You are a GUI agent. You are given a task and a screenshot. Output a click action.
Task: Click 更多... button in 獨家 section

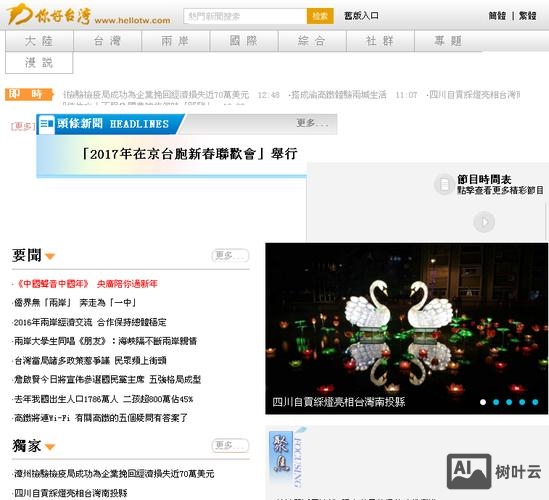[230, 445]
